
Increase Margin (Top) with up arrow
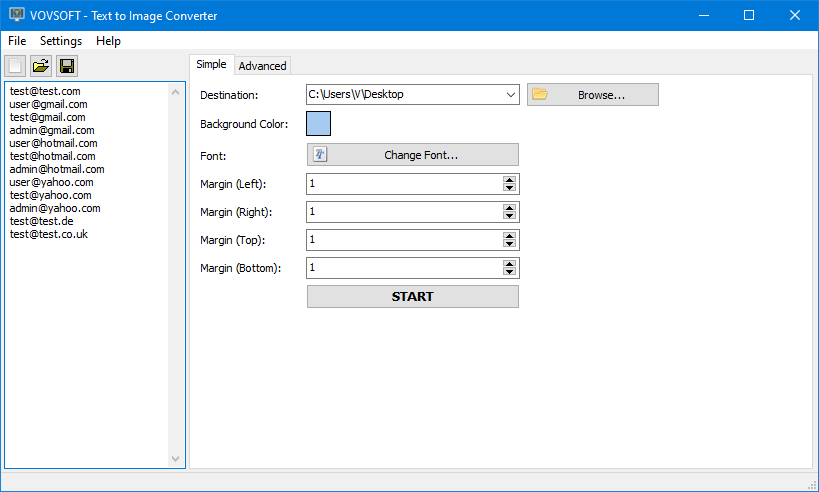(510, 236)
